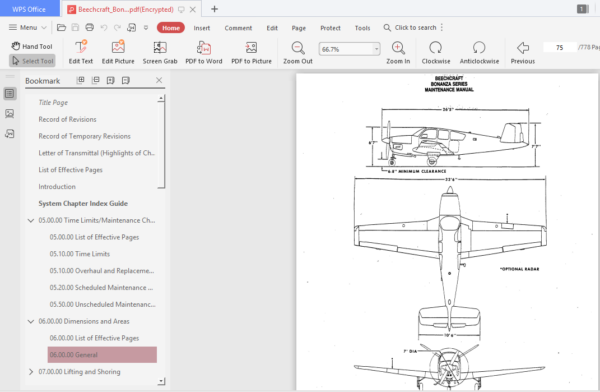Viewport: 600px width, 392px height.
Task: Open the quick access toolbar dropdown arrow
Action: [146, 28]
